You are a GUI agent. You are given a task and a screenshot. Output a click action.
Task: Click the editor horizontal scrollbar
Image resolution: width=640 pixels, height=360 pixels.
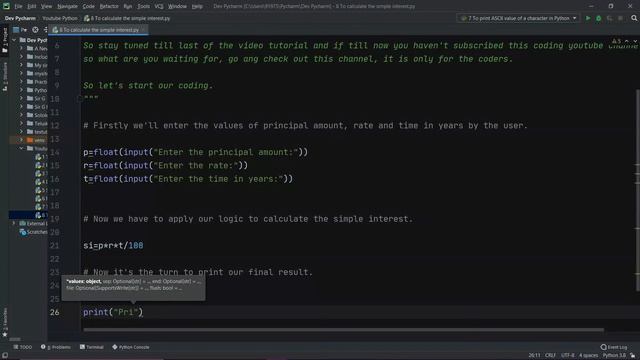(x=343, y=330)
